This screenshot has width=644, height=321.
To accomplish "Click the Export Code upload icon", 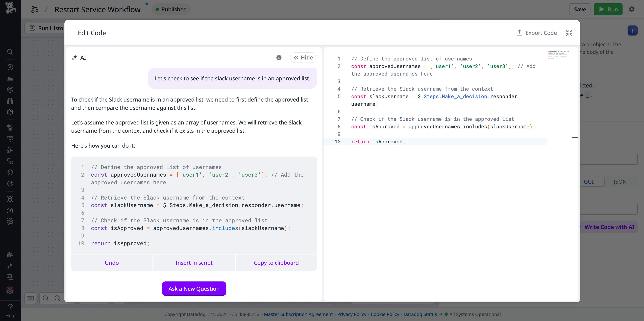I will coord(519,33).
